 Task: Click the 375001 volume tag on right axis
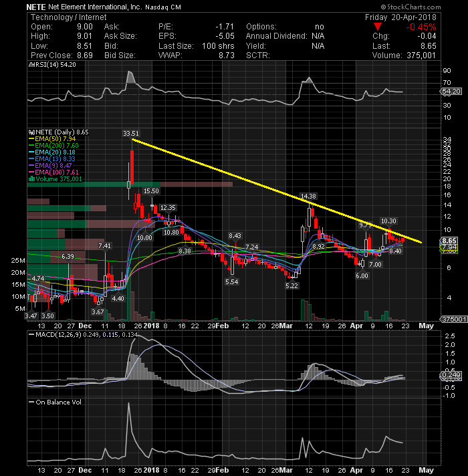point(454,319)
